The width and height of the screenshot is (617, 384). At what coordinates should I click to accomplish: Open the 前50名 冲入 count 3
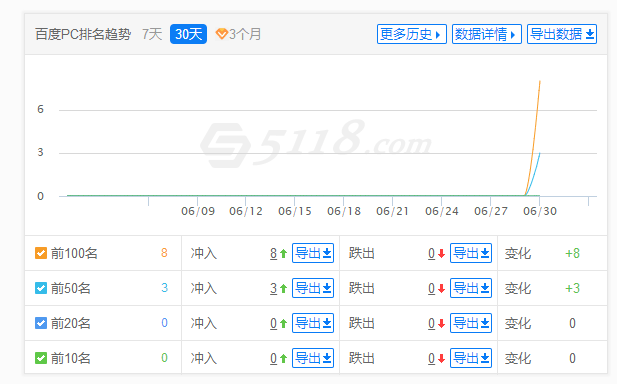tap(273, 289)
